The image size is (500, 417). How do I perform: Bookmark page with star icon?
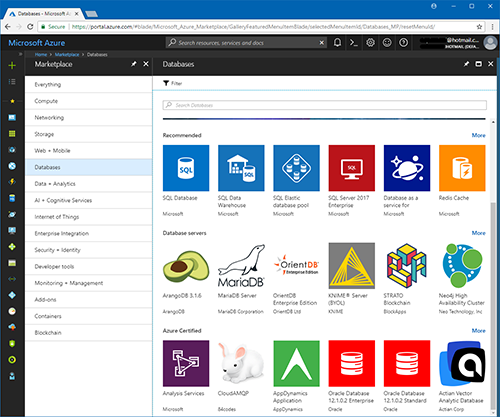pyautogui.click(x=479, y=27)
